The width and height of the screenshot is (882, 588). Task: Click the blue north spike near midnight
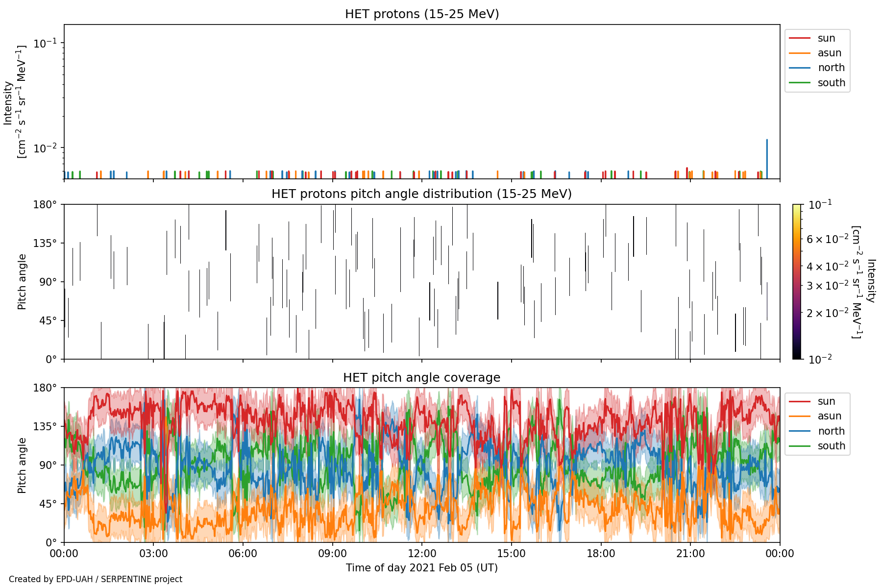click(x=767, y=159)
